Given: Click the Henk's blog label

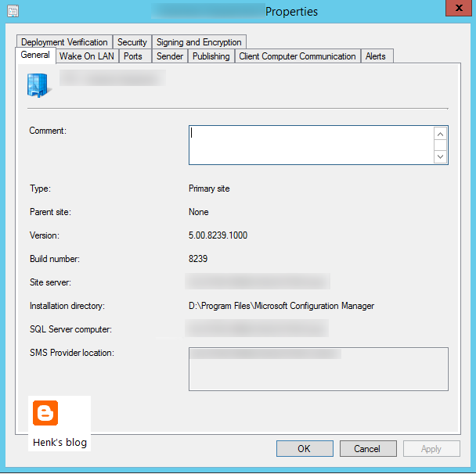Looking at the screenshot, I should click(59, 443).
